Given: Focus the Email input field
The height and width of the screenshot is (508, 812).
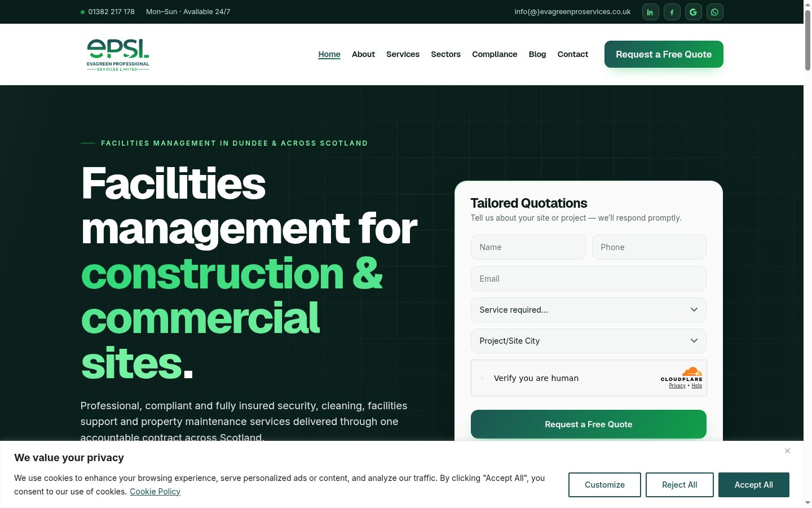Looking at the screenshot, I should click(x=588, y=279).
